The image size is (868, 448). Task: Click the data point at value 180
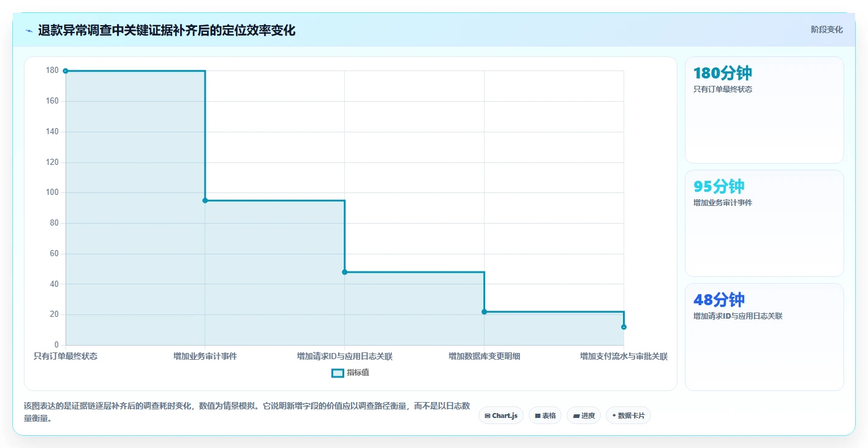66,71
